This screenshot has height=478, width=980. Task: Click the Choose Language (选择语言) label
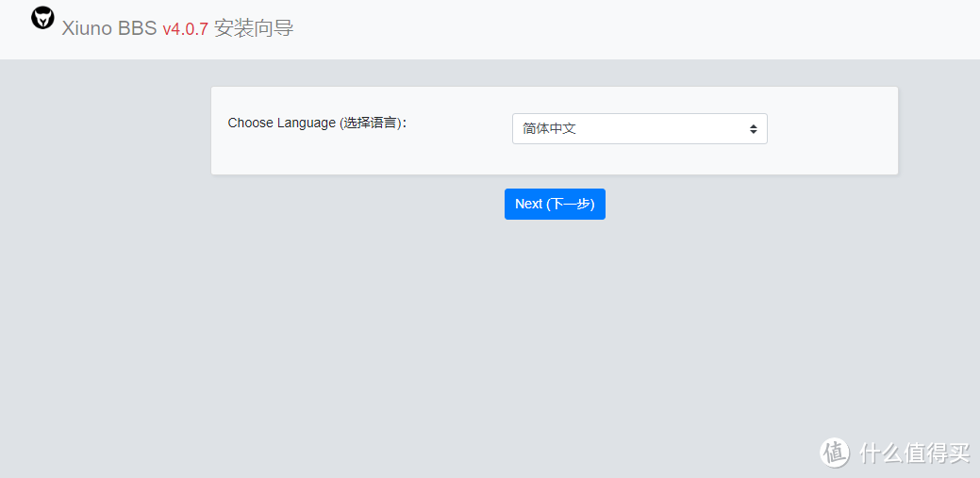318,124
